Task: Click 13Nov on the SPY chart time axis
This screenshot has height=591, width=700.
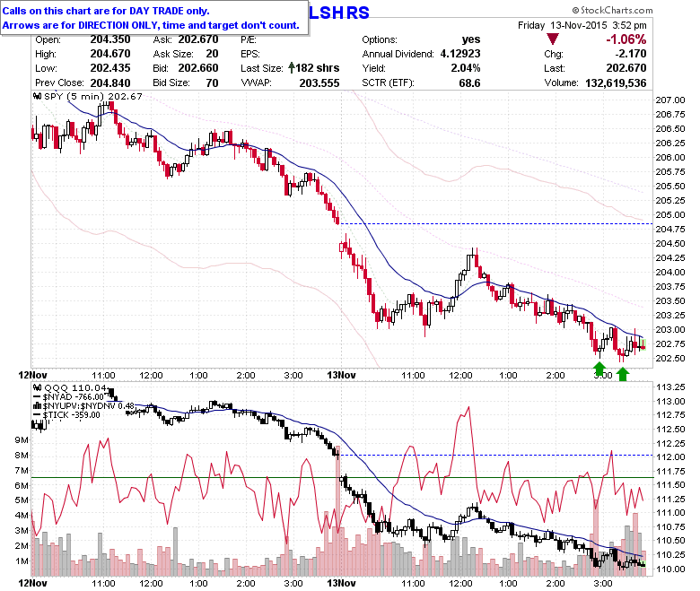Action: (341, 375)
